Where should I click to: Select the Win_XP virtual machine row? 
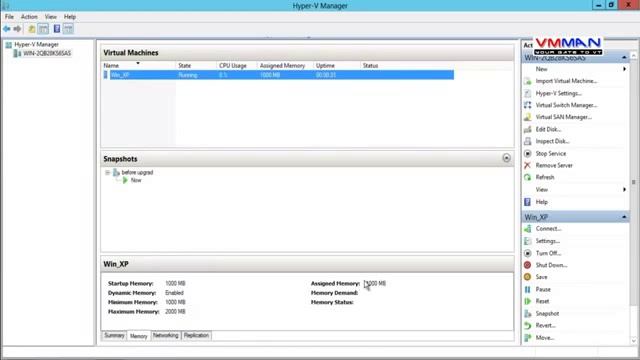pyautogui.click(x=278, y=75)
